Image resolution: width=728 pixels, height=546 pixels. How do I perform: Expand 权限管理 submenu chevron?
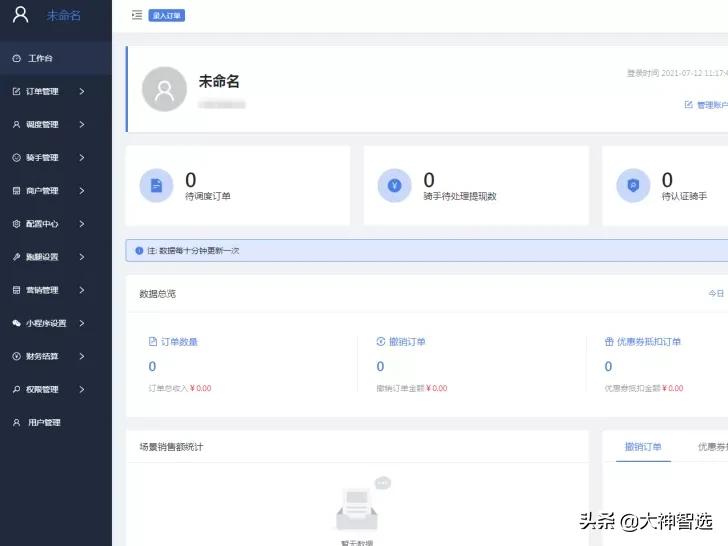(x=82, y=390)
